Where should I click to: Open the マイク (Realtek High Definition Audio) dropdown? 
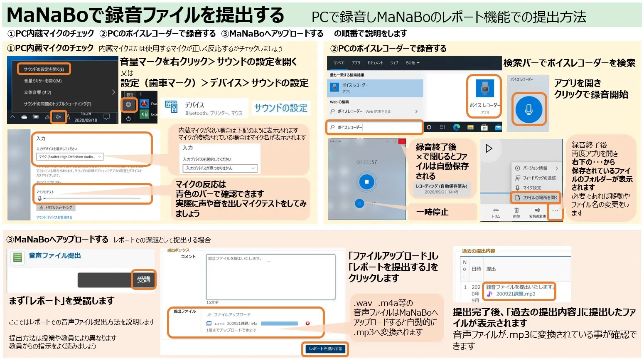70,157
